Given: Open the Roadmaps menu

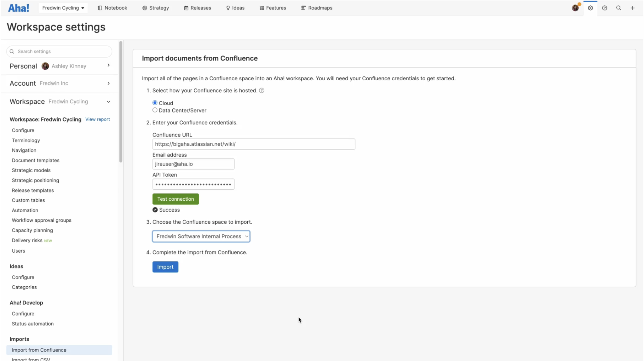Looking at the screenshot, I should coord(317,8).
